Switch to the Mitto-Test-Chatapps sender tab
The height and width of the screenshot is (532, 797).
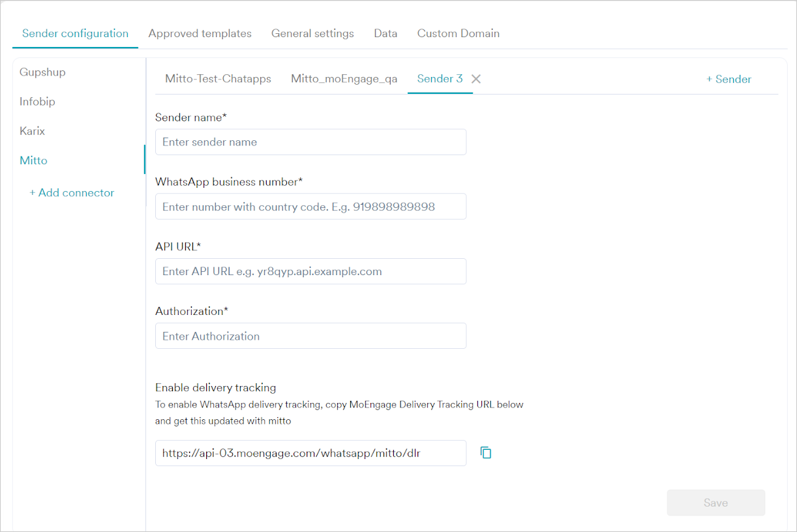tap(218, 78)
